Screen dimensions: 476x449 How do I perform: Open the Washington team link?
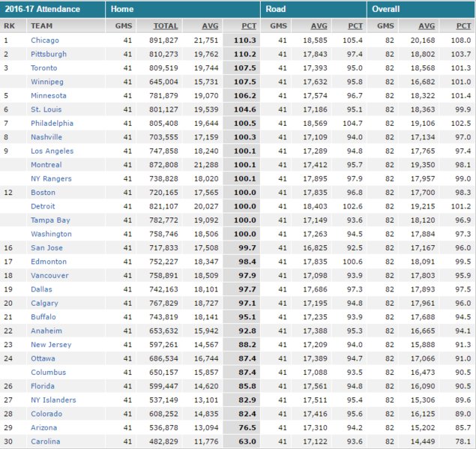pyautogui.click(x=51, y=234)
